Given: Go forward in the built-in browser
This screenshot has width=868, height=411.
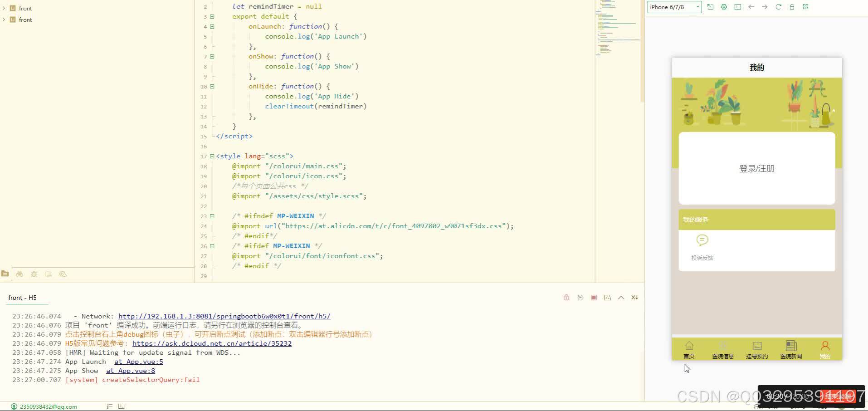Looking at the screenshot, I should pos(765,7).
